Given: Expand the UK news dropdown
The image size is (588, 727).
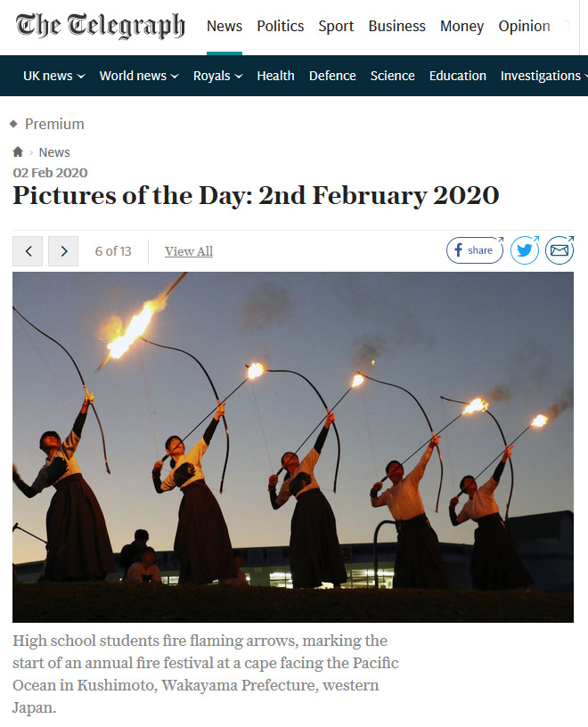Looking at the screenshot, I should [x=54, y=76].
